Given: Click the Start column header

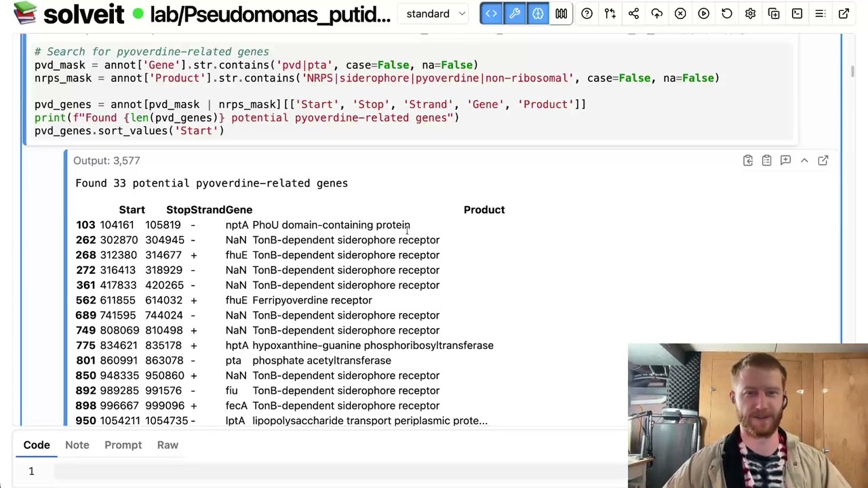Looking at the screenshot, I should 132,209.
